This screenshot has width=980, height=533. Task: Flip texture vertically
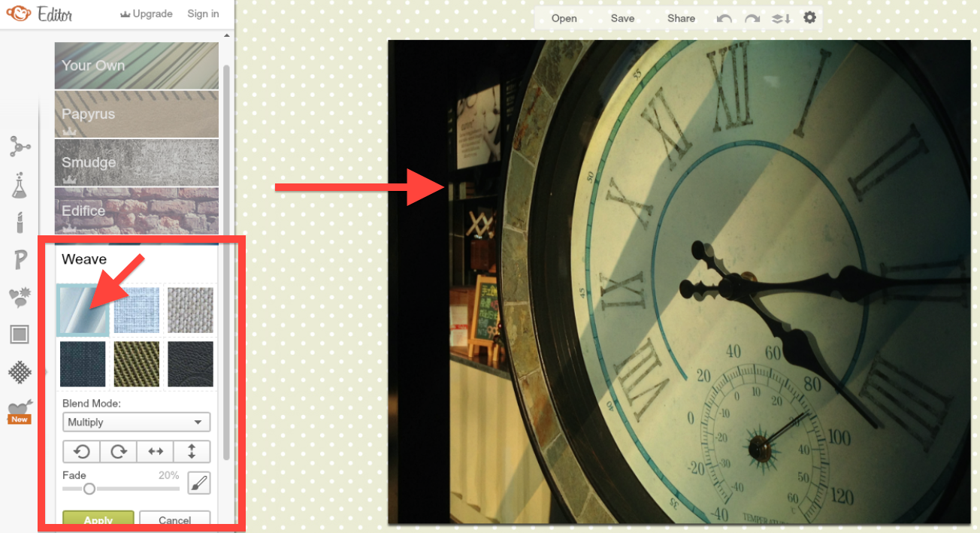[x=192, y=452]
